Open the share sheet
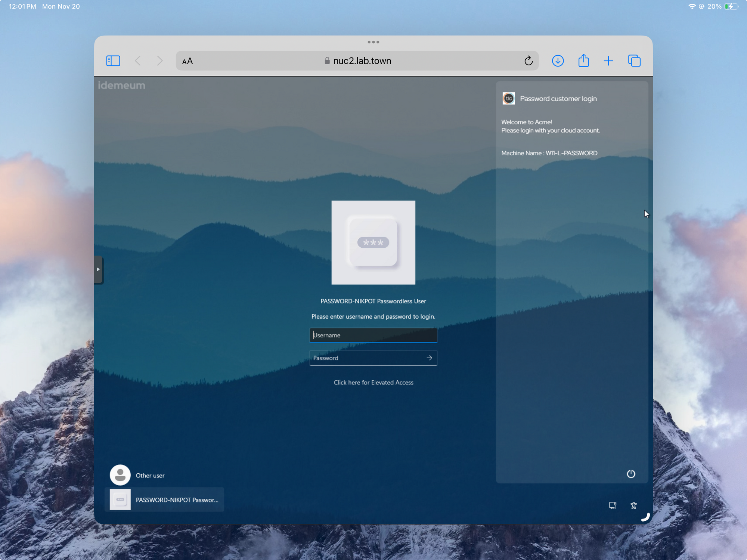 (583, 61)
